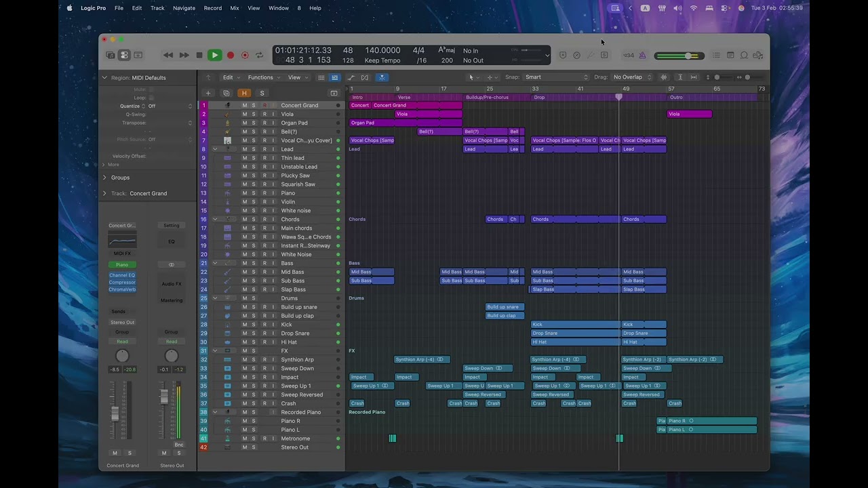Image resolution: width=868 pixels, height=488 pixels.
Task: Open the Control Center in macOS menu bar
Action: pos(725,8)
